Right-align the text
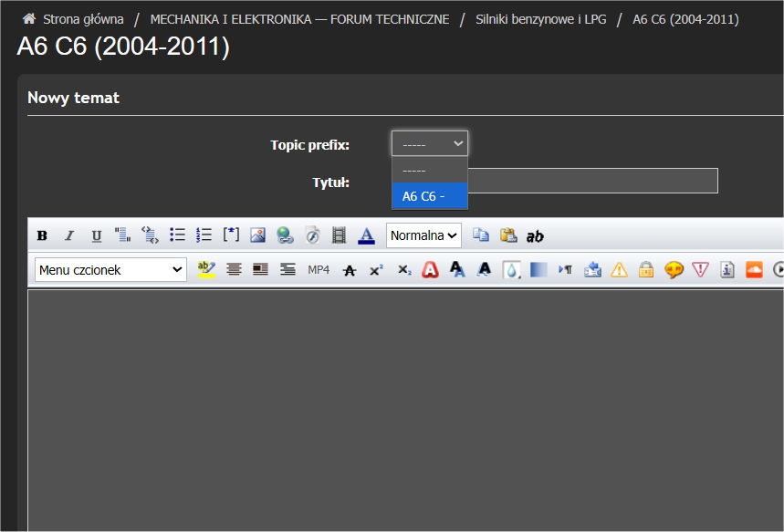Viewport: 784px width, 532px height. pyautogui.click(x=287, y=270)
